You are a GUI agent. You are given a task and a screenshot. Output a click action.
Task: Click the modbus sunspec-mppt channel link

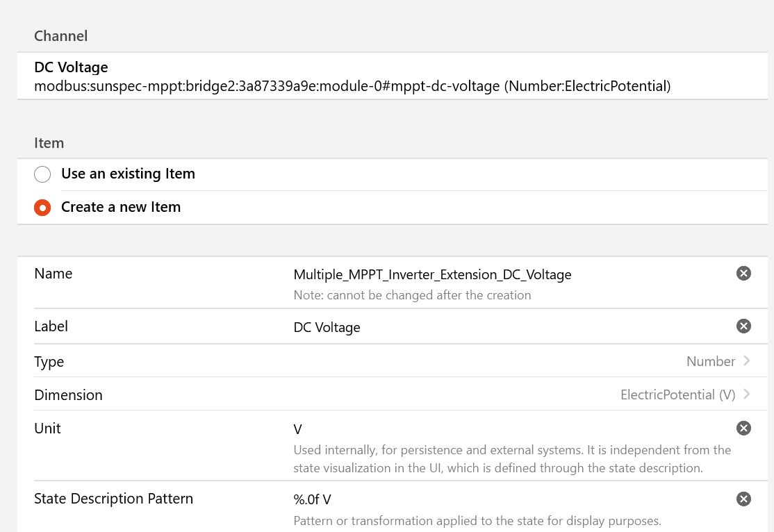point(352,86)
